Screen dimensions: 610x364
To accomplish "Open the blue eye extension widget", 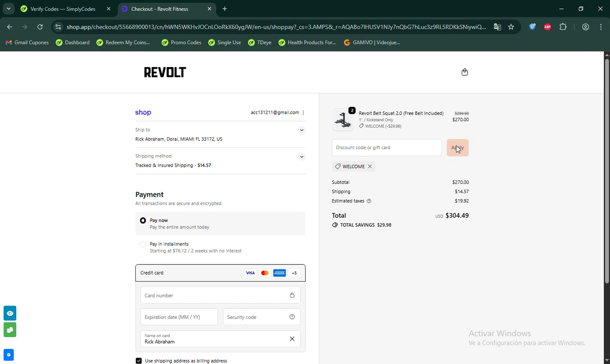I will (10, 313).
